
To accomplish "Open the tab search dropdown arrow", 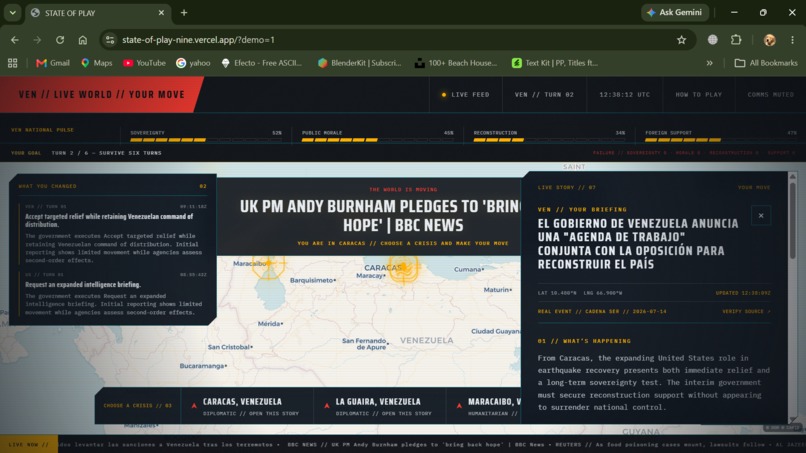I will (x=12, y=13).
